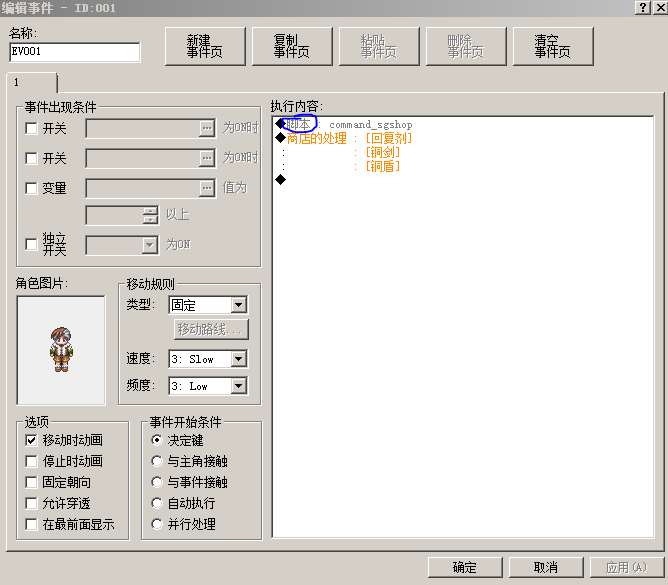Click the 应用(A) button
This screenshot has width=668, height=585.
pyautogui.click(x=627, y=567)
